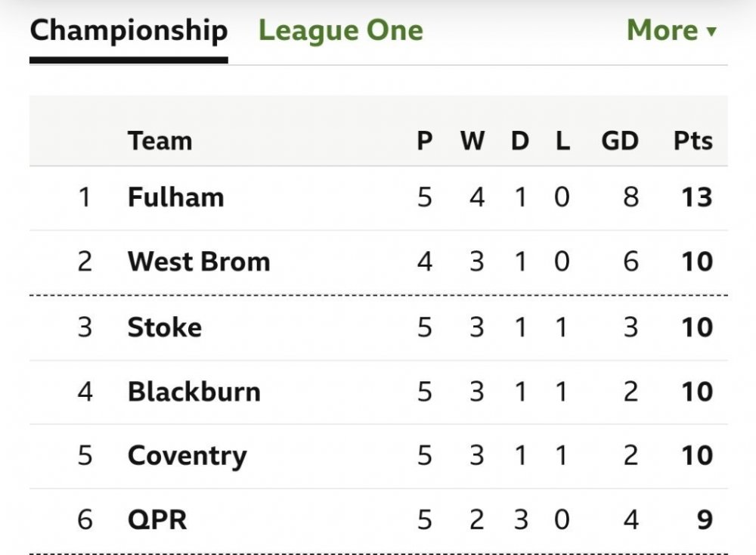Expand the More leagues dropdown
Image resolution: width=756 pixels, height=555 pixels.
(x=671, y=31)
